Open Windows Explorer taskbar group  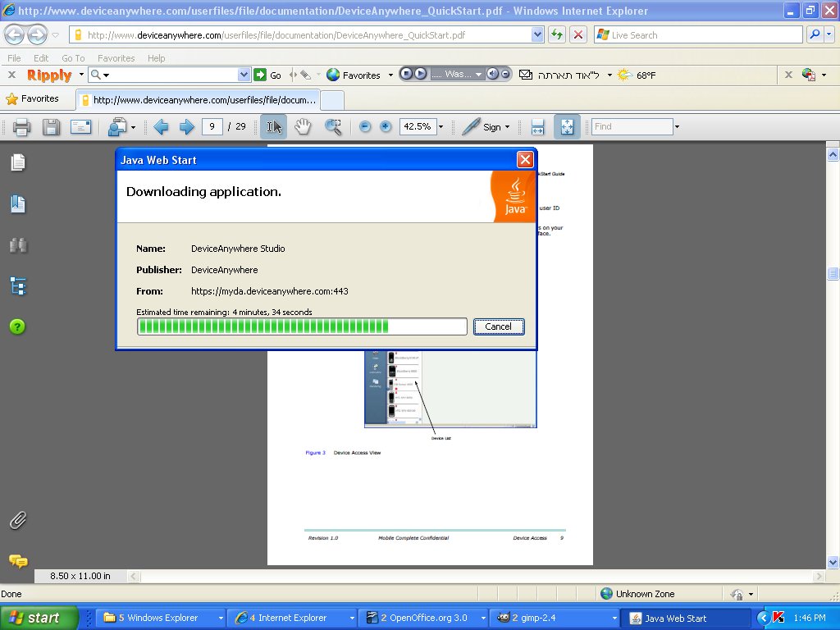(x=162, y=618)
